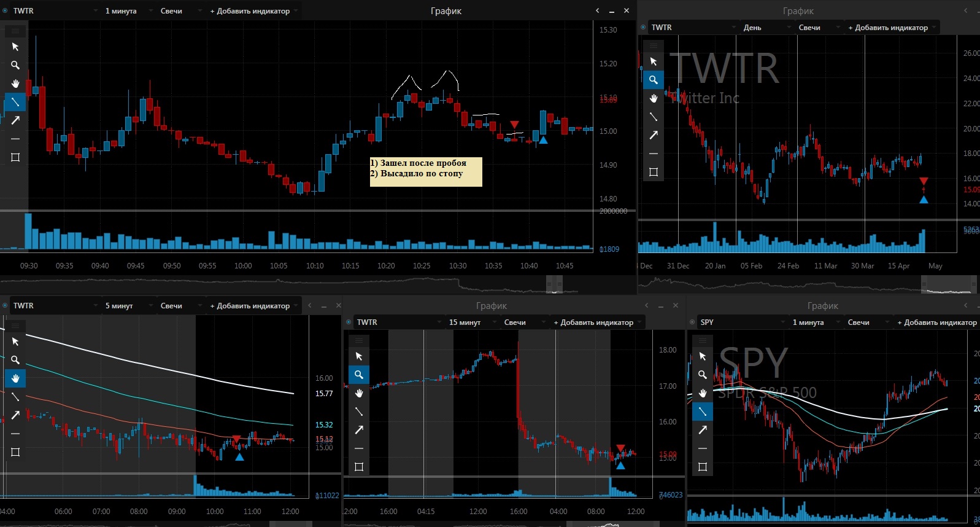The height and width of the screenshot is (527, 980).
Task: Select pointer tool in TWTR 15-minute chart
Action: 359,356
